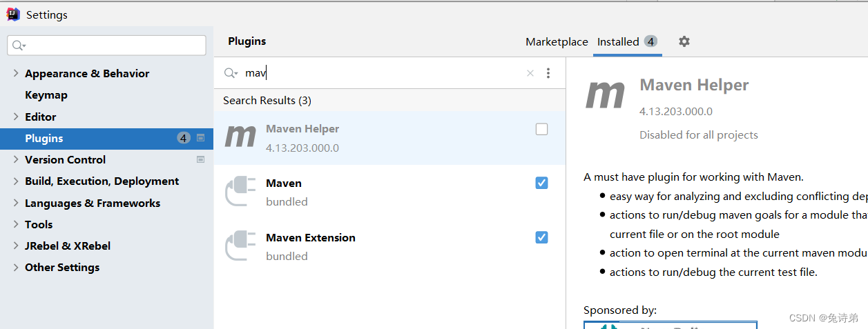Select the Maven Helper plugin row
Screen dimensions: 868x329
[389, 138]
